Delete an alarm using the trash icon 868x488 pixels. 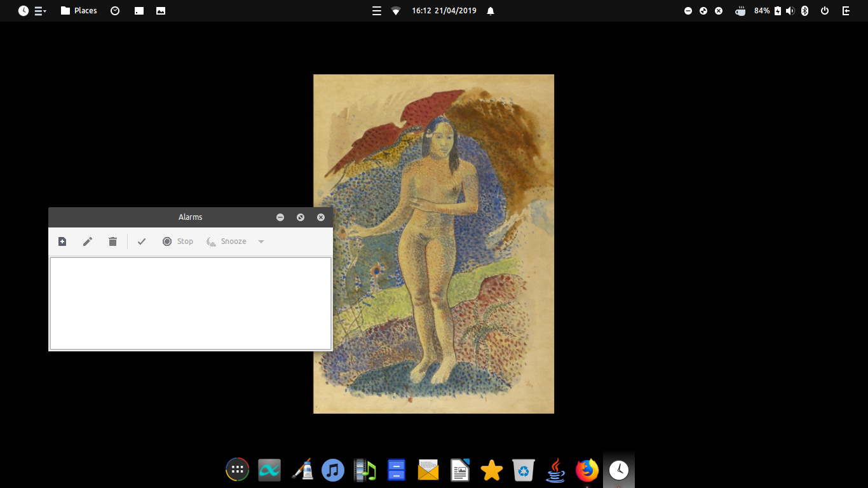(x=112, y=241)
